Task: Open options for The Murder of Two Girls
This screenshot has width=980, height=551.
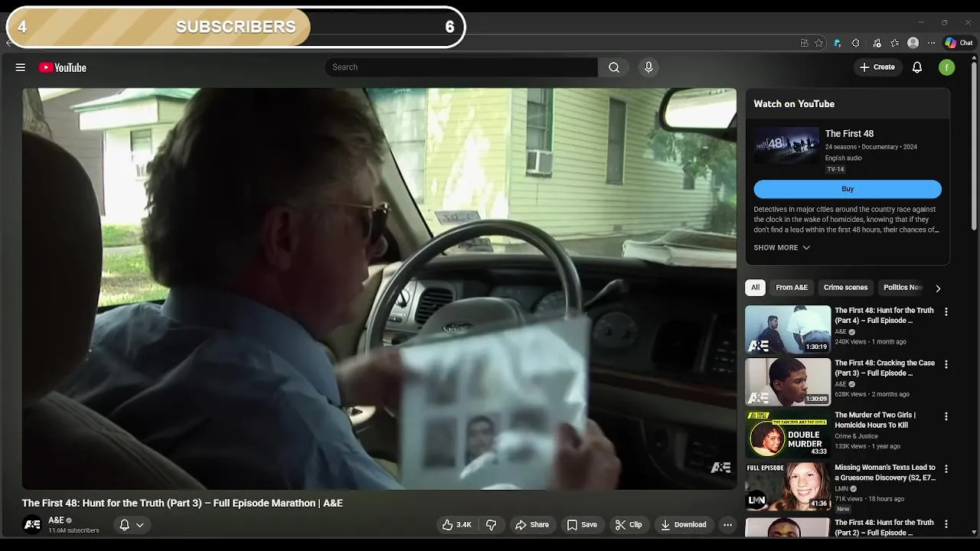Action: click(x=946, y=416)
